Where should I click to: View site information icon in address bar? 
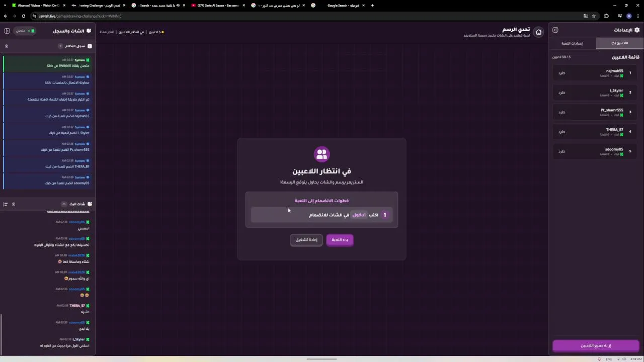click(34, 16)
